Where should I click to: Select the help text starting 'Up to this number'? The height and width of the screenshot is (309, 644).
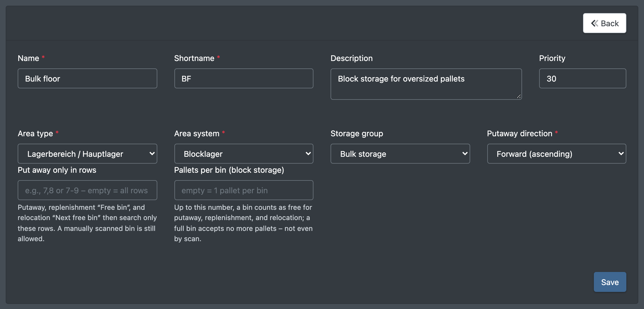coord(244,223)
